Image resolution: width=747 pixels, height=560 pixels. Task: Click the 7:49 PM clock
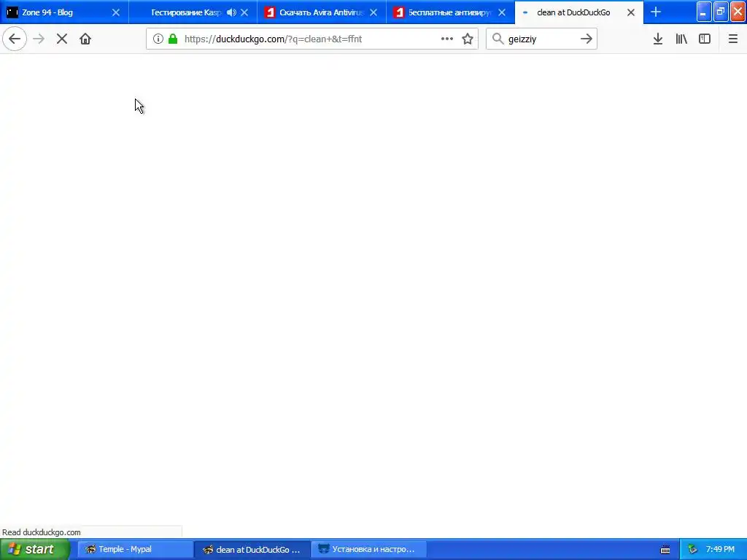(720, 549)
